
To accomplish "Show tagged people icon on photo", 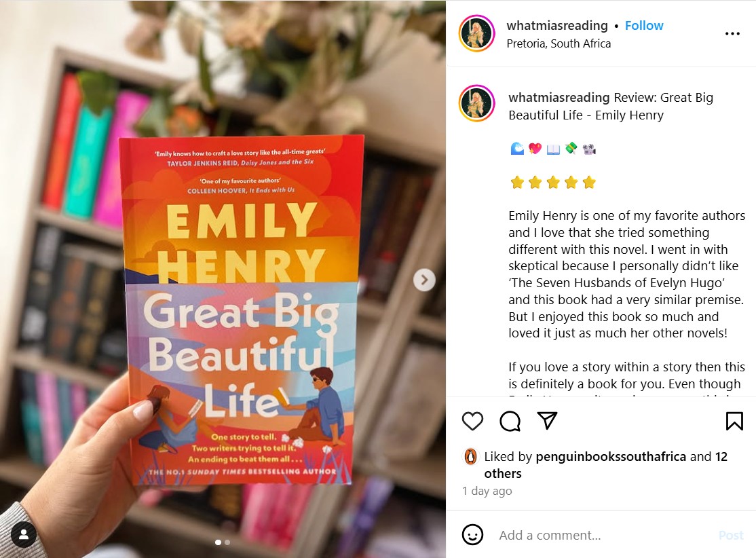I will (x=24, y=534).
